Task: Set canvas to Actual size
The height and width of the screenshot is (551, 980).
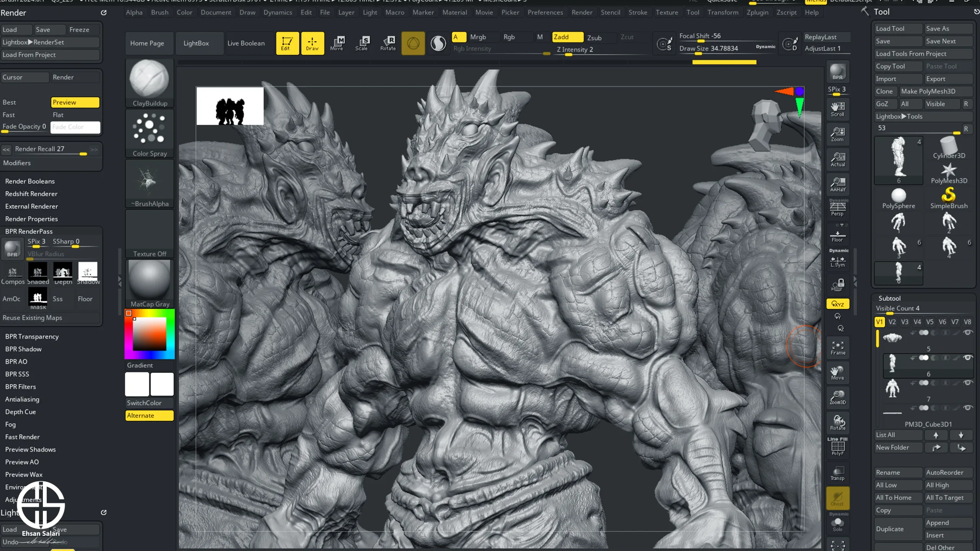Action: point(838,159)
